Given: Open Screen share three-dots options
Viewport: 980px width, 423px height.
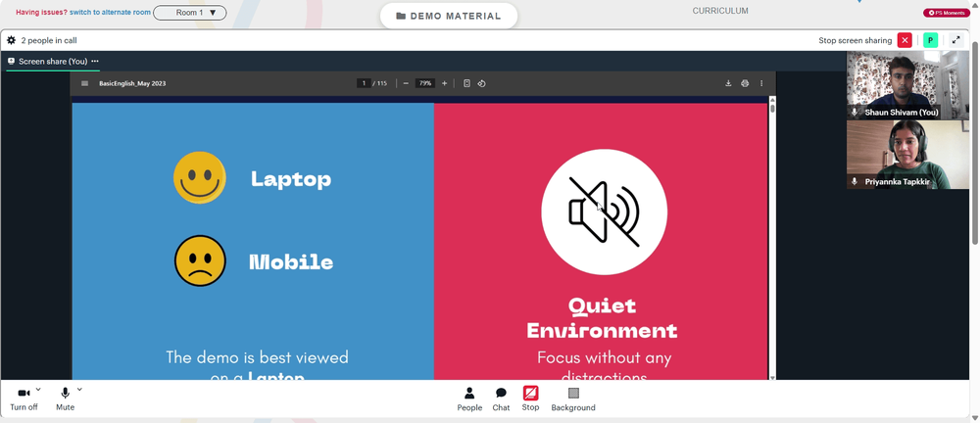Looking at the screenshot, I should (x=95, y=62).
